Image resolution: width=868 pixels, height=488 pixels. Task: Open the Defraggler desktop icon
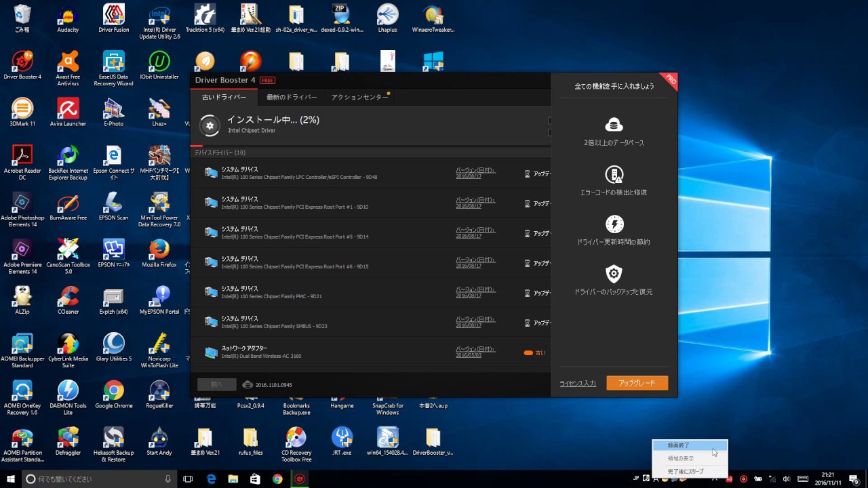[68, 442]
